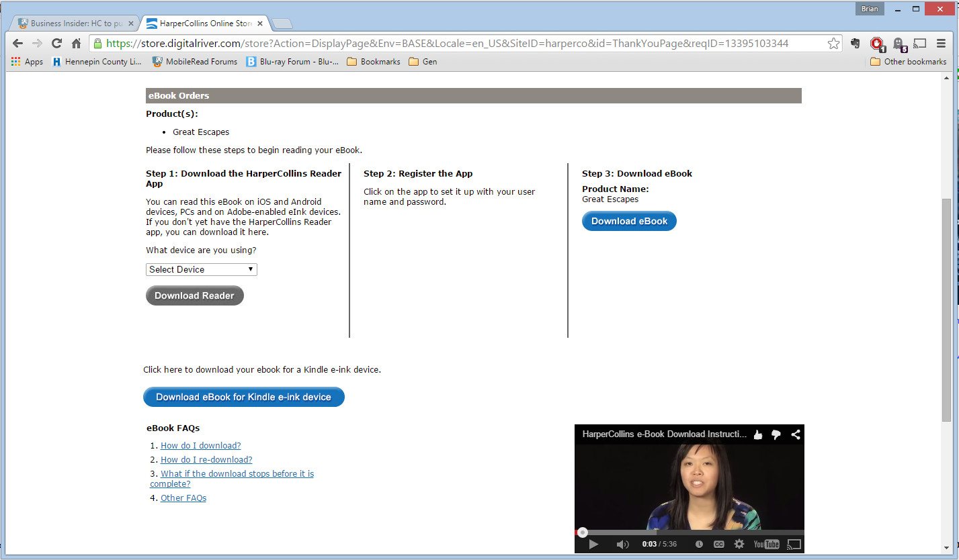Expand the Bookmarks folder
Viewport: 959px width, 560px height.
pos(373,62)
